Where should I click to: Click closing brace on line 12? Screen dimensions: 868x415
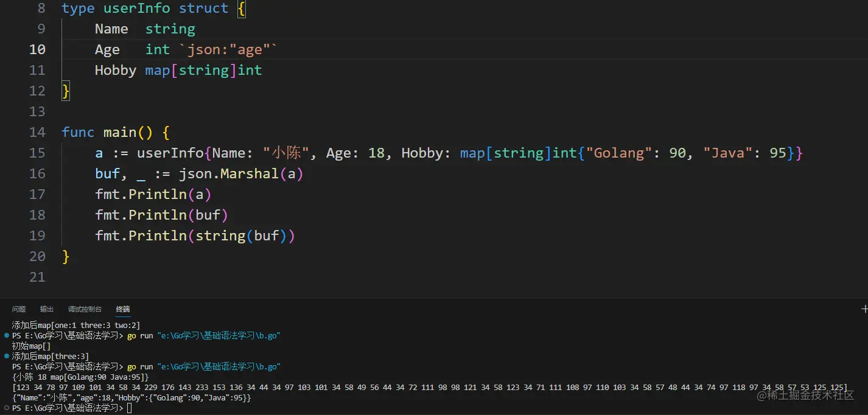pyautogui.click(x=66, y=91)
